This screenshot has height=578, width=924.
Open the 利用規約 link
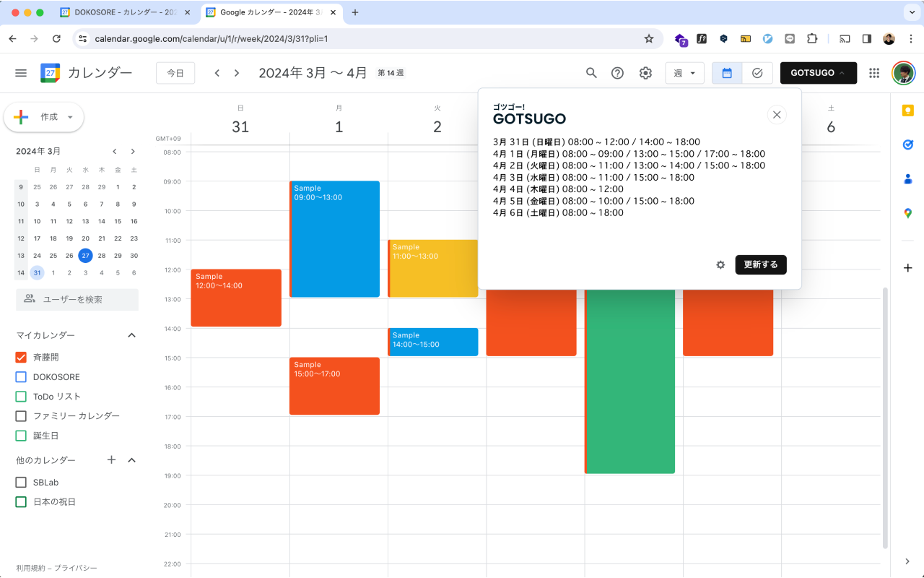point(30,568)
